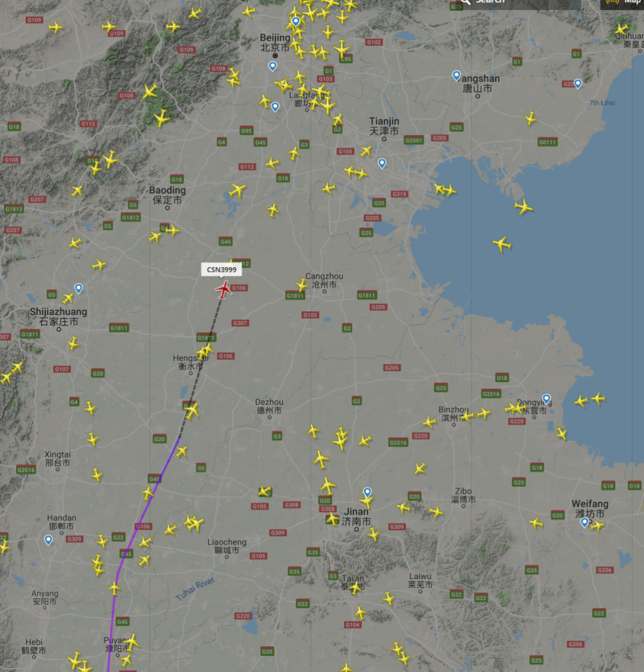
Task: Click the airport pin near Weifang
Action: coord(584,522)
